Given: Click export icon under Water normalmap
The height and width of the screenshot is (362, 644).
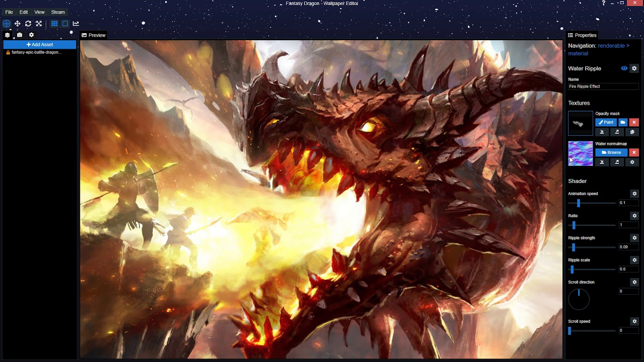Looking at the screenshot, I should [x=617, y=162].
